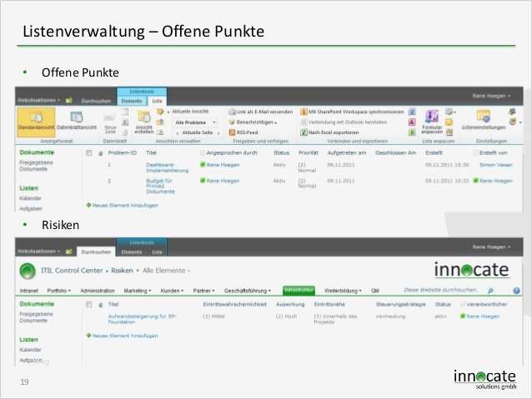Expand the Portfolio navigation dropdown
Screen dimensions: 532x399
point(59,291)
